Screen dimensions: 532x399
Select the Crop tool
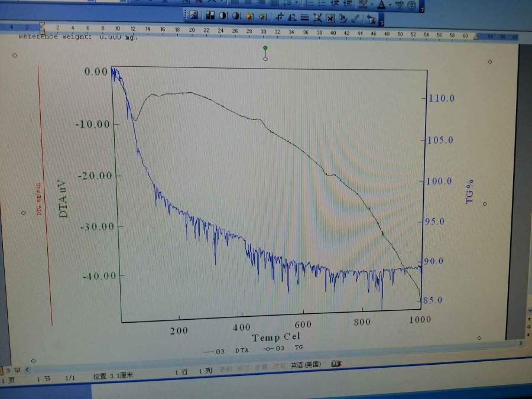(280, 17)
